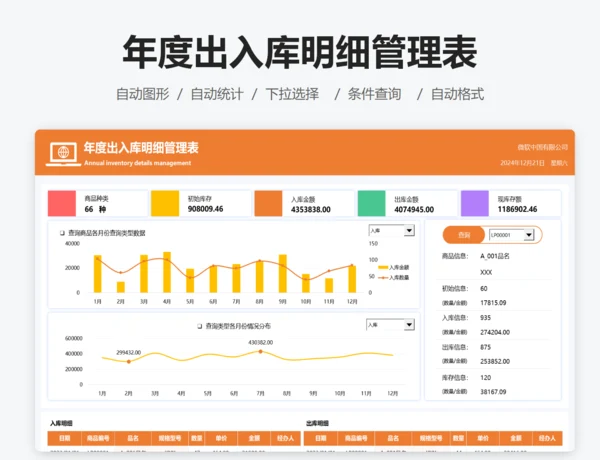
Task: Click the 规格型号 header in 入库明细 table
Action: [170, 438]
